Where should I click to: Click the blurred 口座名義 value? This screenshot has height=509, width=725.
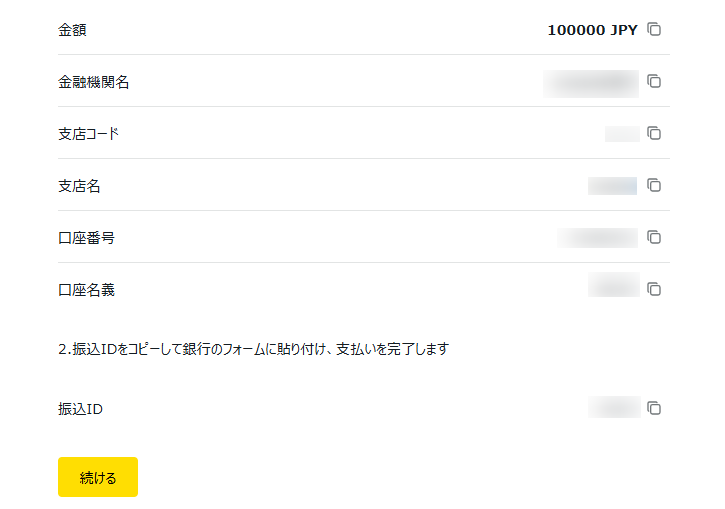[614, 286]
